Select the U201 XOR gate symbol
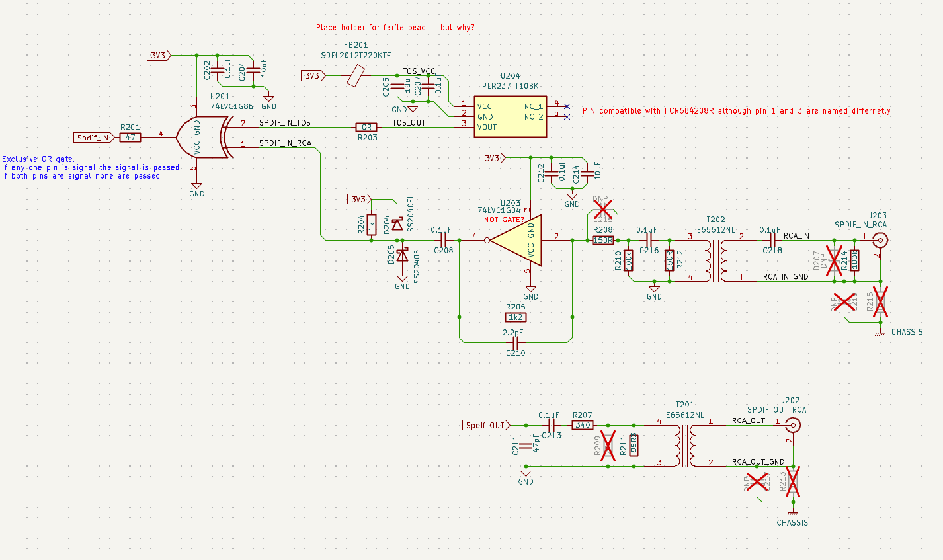Image resolution: width=943 pixels, height=560 pixels. 205,138
